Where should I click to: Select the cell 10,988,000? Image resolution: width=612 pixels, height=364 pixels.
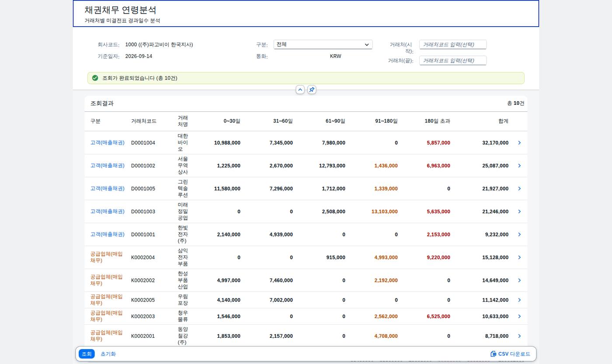[227, 143]
